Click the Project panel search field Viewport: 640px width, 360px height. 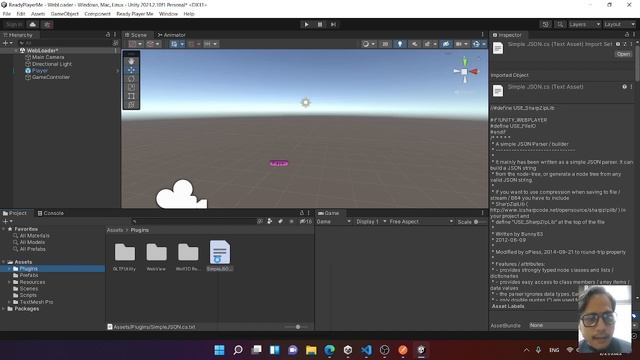(194, 222)
